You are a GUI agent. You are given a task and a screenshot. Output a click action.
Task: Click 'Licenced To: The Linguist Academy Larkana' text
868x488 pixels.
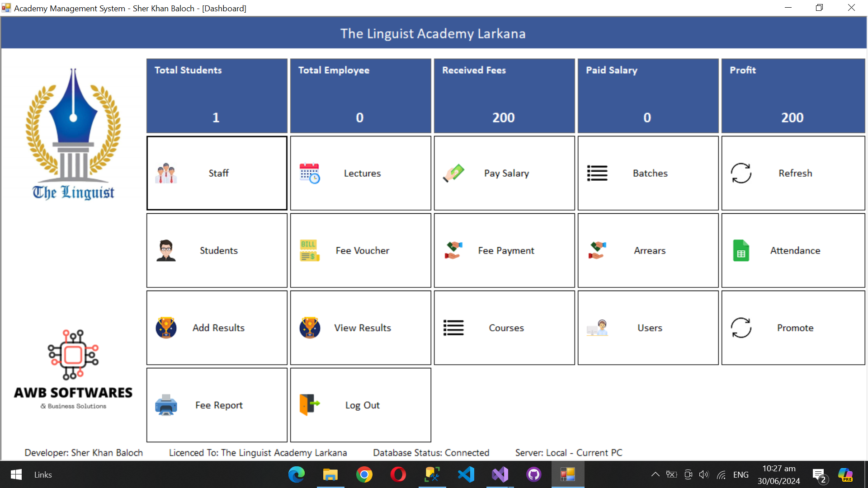(x=258, y=453)
